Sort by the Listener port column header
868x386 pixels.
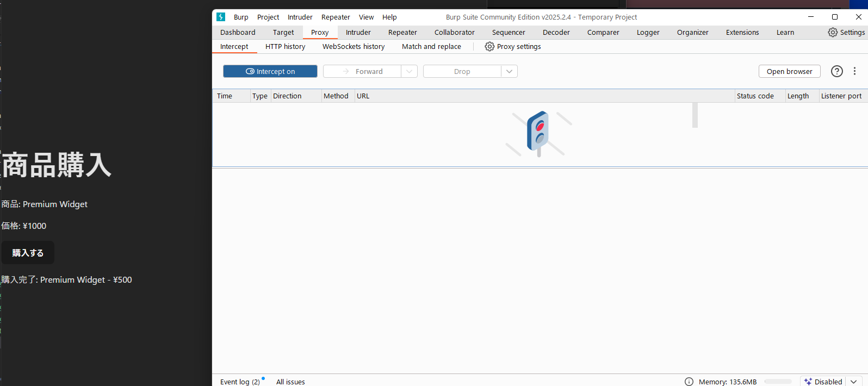click(x=843, y=96)
